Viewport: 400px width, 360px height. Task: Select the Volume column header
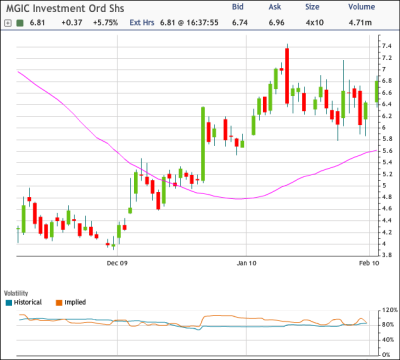[362, 7]
